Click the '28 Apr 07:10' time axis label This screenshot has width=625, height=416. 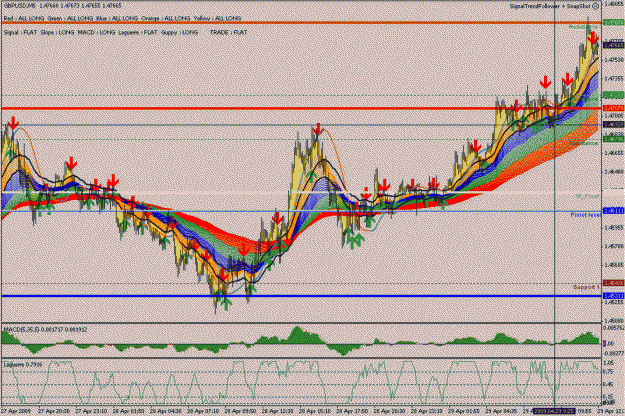tap(203, 411)
